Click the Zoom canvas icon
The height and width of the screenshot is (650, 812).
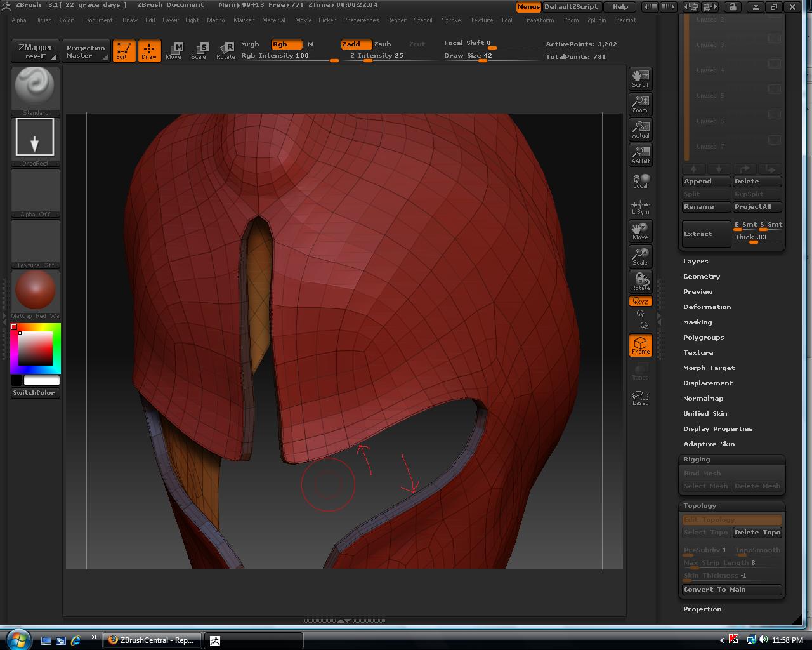(x=640, y=104)
